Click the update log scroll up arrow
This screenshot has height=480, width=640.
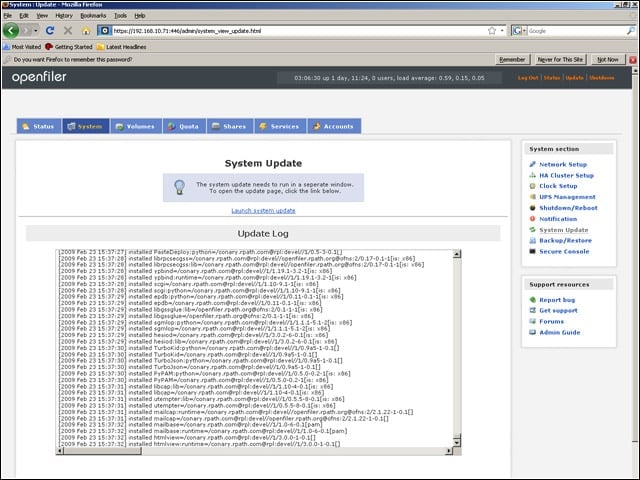[457, 254]
